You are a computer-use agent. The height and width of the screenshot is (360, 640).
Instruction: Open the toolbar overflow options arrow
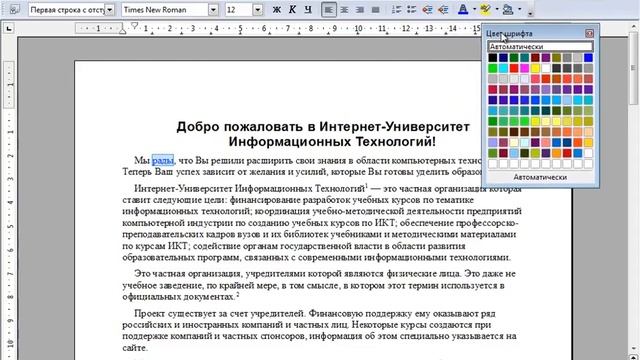coord(530,13)
